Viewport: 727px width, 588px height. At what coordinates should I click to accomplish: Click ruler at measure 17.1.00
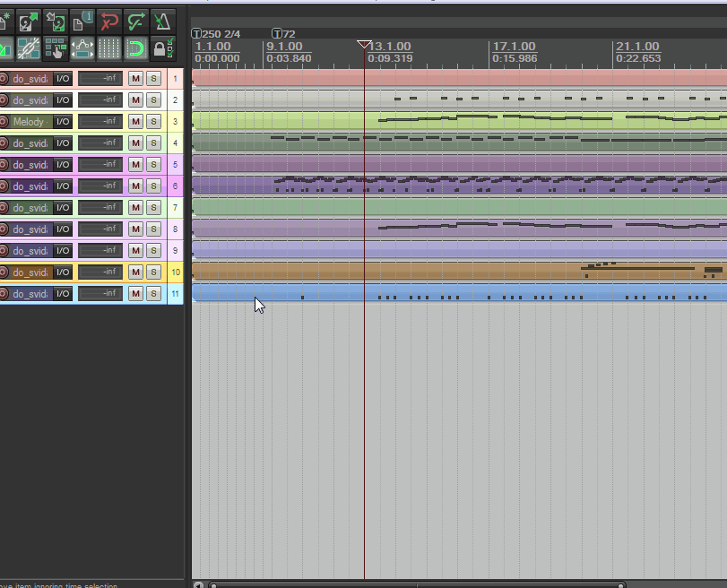(515, 47)
